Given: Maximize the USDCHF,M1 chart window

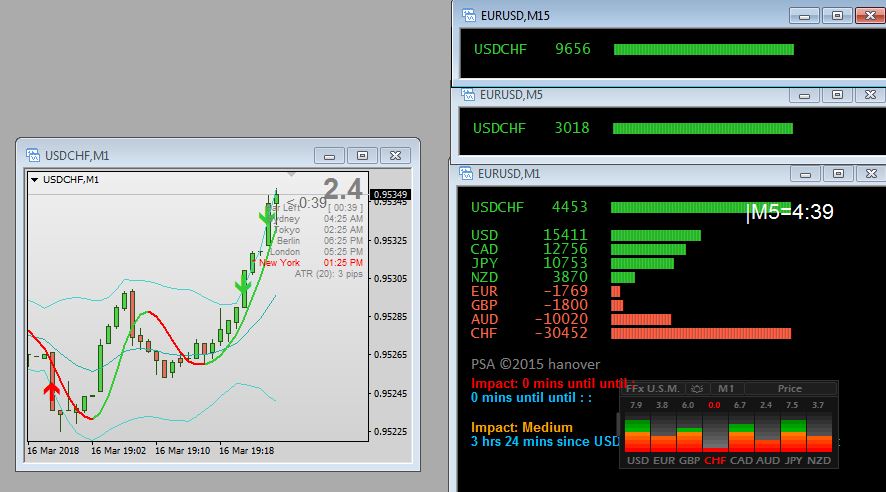Looking at the screenshot, I should pyautogui.click(x=363, y=155).
